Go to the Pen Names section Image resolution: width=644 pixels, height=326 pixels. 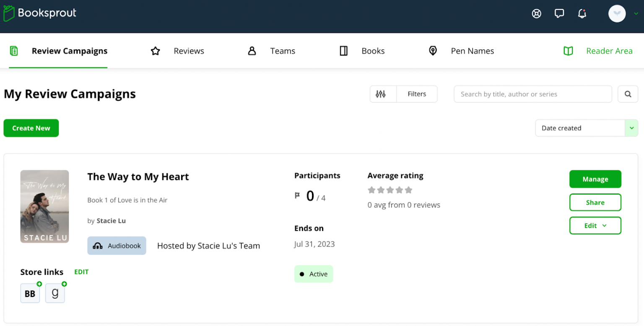472,51
